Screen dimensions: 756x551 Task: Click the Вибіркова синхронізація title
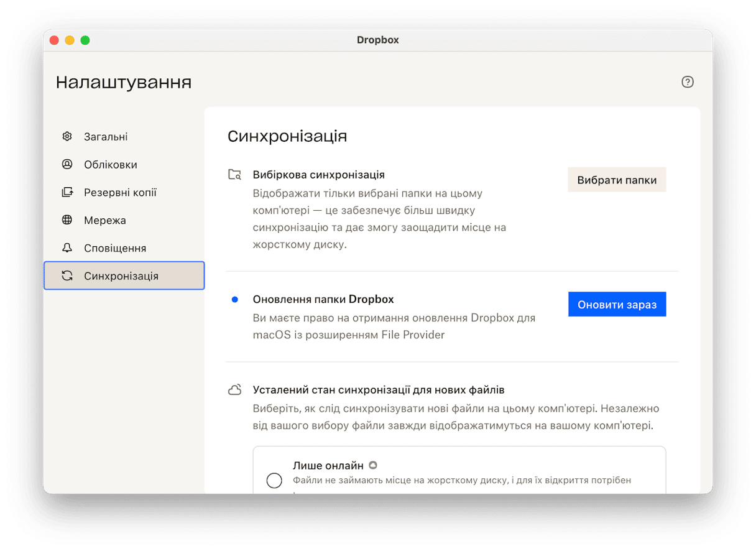tap(319, 175)
